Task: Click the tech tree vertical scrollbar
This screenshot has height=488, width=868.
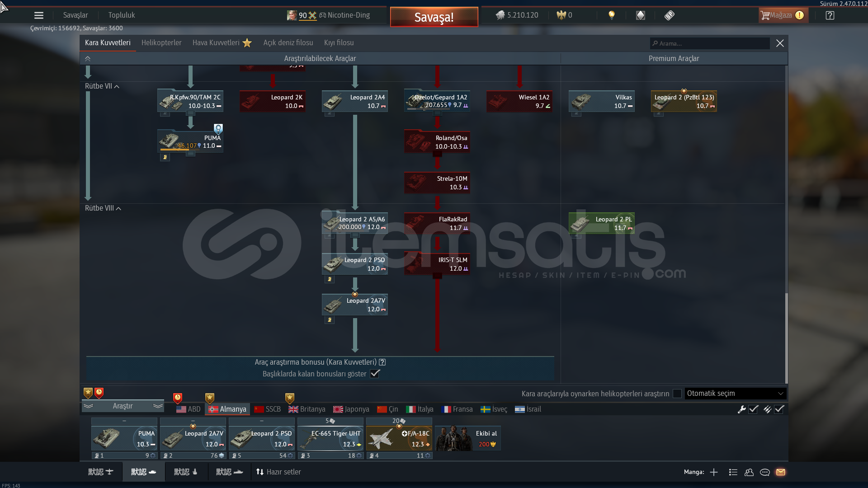Action: click(x=786, y=338)
